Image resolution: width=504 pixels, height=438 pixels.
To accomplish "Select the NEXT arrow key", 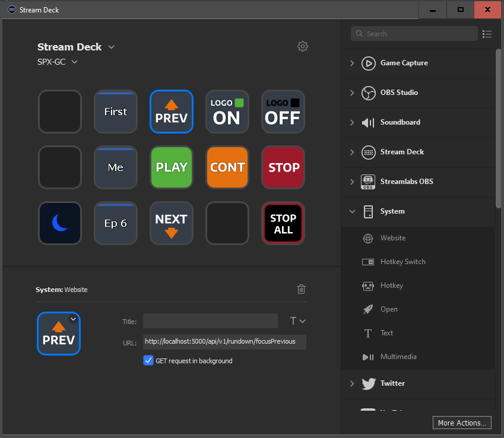I will [171, 223].
